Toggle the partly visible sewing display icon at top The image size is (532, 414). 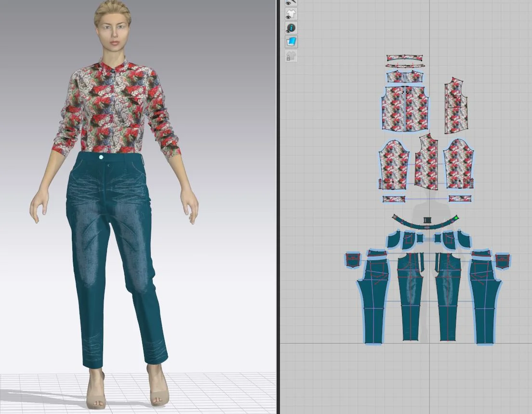(x=291, y=3)
